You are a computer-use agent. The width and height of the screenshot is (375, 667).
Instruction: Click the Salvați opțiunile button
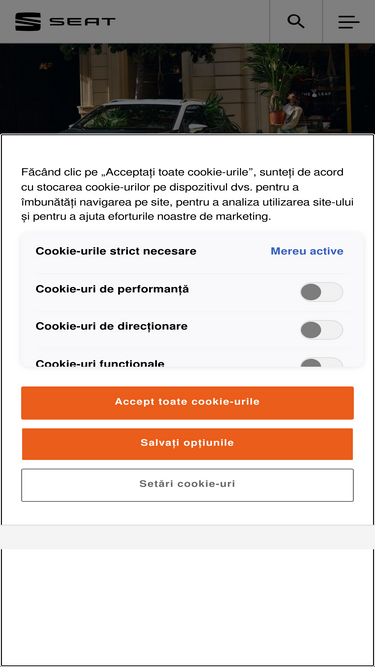188,444
